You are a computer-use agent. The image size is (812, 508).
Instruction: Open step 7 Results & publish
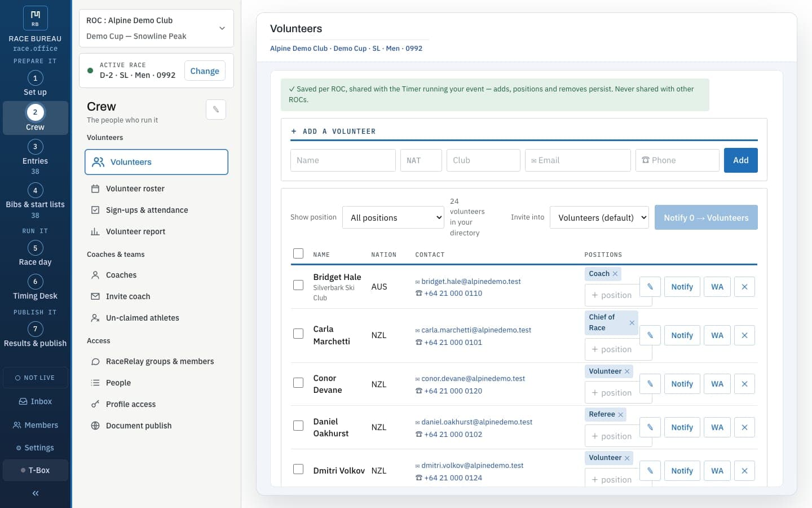tap(35, 335)
